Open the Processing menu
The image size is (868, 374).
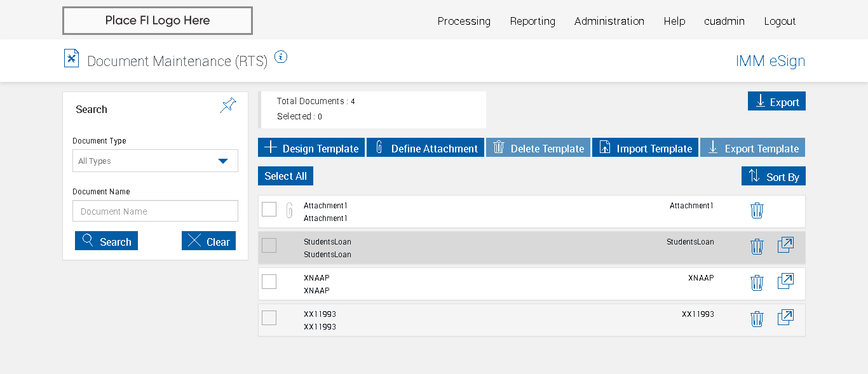pyautogui.click(x=464, y=21)
